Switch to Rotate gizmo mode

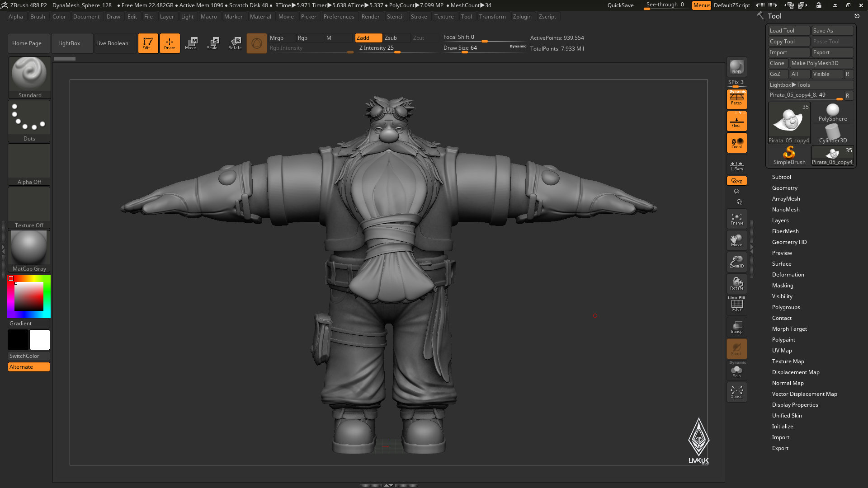pos(235,43)
